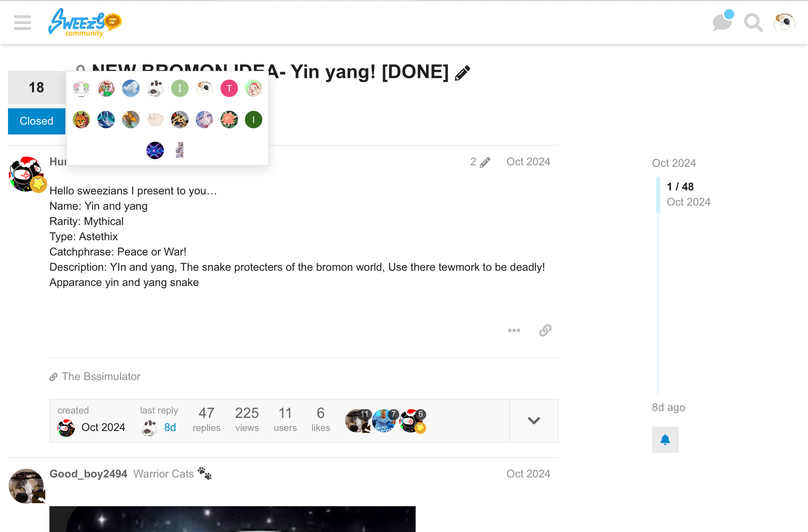Expand topic details with the down chevron

[x=534, y=421]
